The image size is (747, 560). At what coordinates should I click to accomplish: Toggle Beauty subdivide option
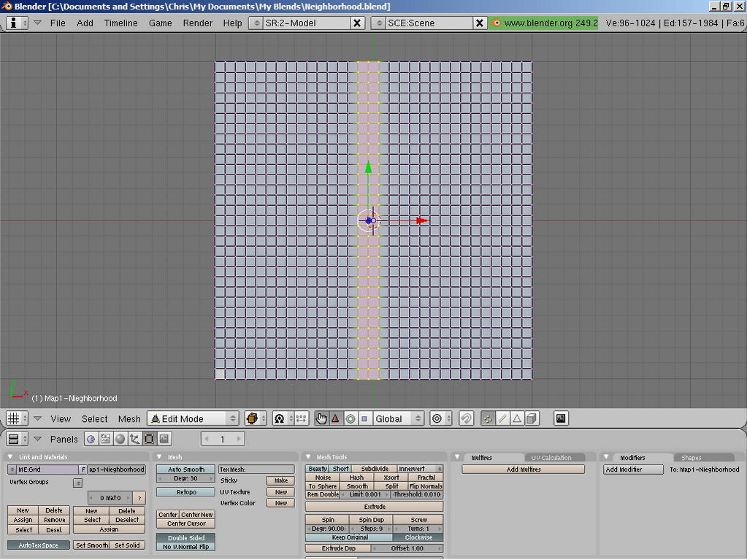pos(318,469)
